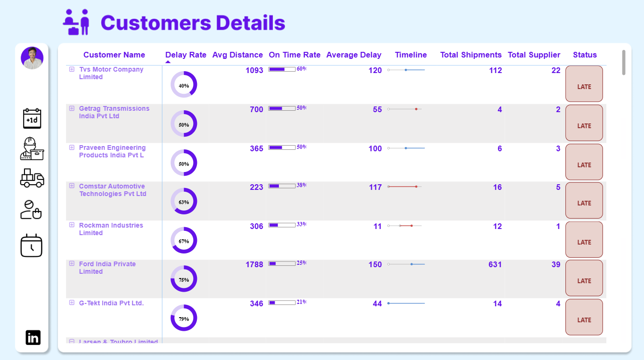Select the Tvs Motor Company Limited name
Screen dimensions: 644x360
pyautogui.click(x=111, y=73)
